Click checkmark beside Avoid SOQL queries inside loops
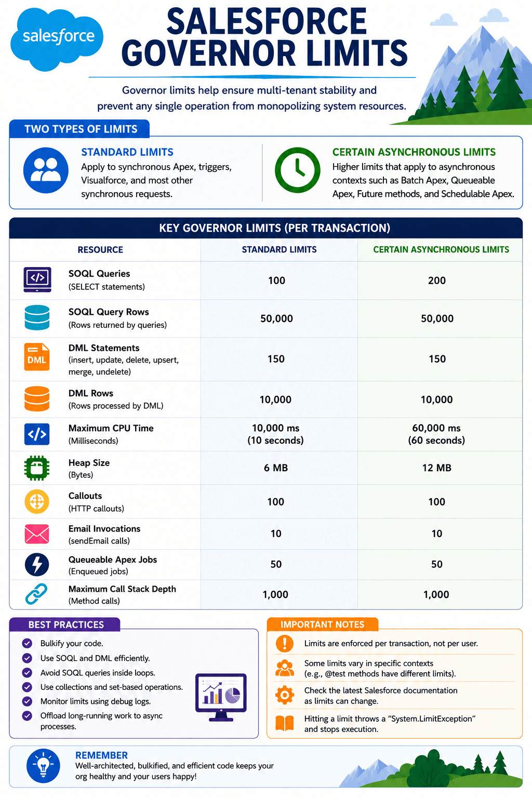Viewport: 532px width, 798px height. tap(27, 672)
